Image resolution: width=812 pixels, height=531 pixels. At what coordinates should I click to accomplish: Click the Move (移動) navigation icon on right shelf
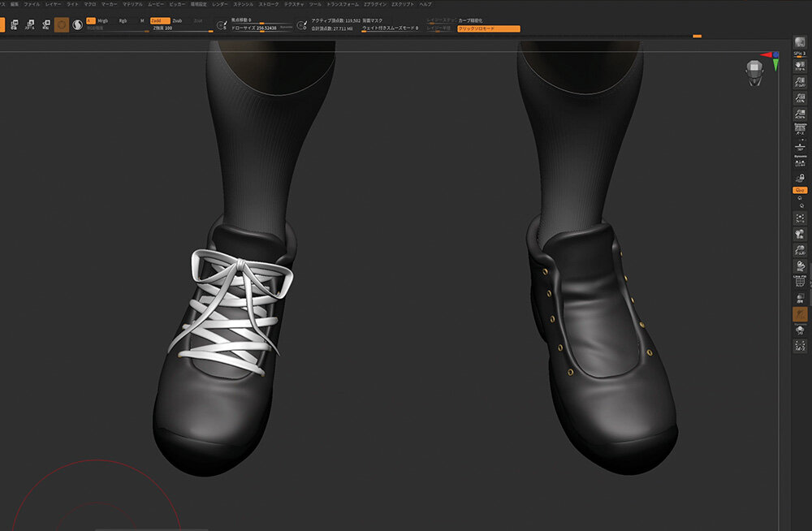point(800,234)
